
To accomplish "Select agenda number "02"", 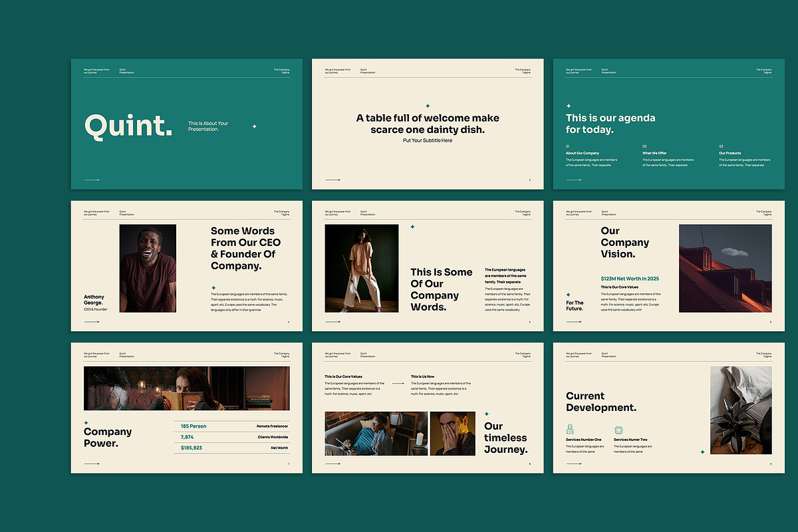I will tap(644, 146).
